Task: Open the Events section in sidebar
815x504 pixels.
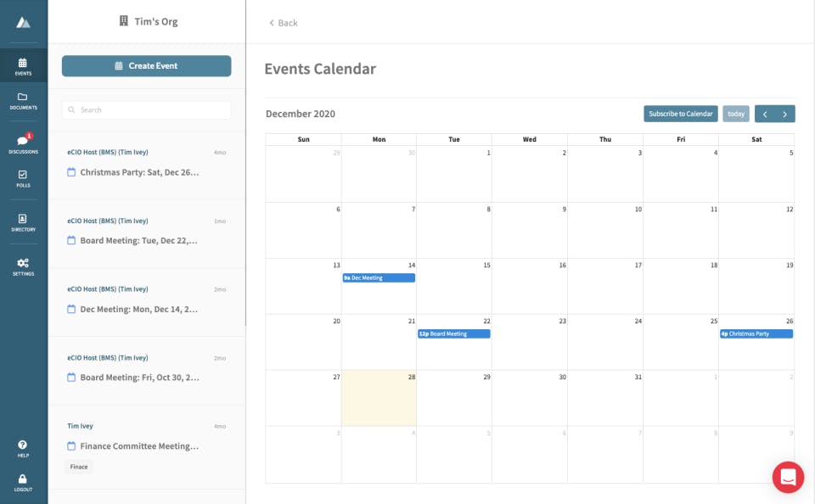Action: click(23, 66)
